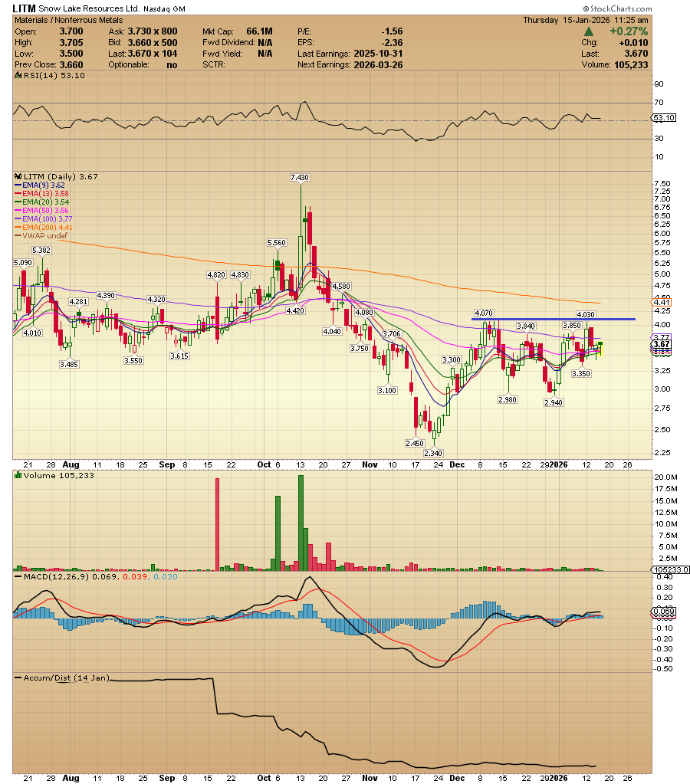690x784 pixels.
Task: Select the EMA(20) 3.54 legend entry
Action: click(42, 202)
